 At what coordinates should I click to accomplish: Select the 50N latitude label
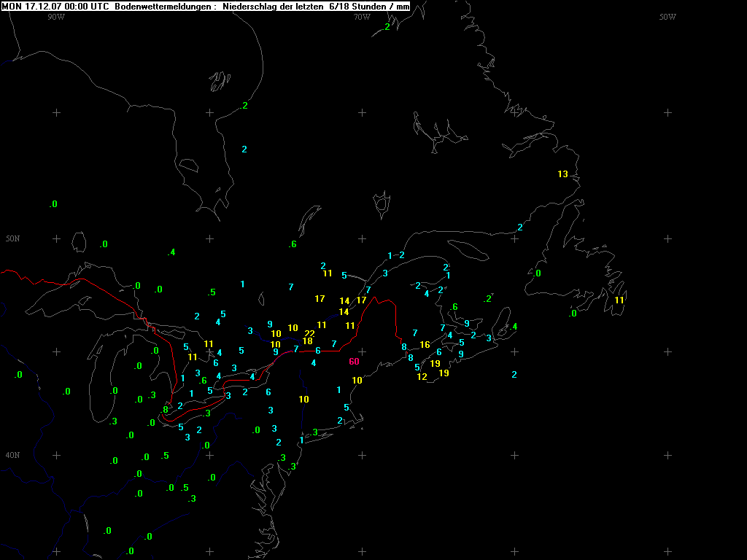pos(12,239)
